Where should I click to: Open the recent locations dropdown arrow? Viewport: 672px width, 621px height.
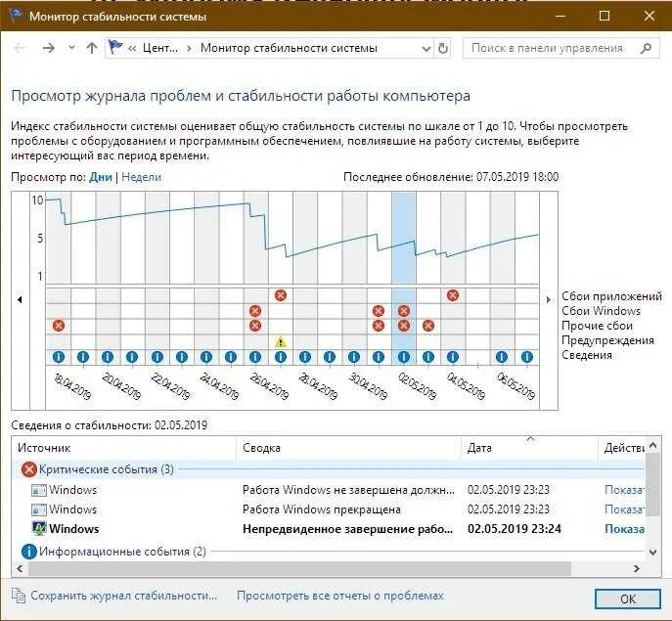coord(71,48)
